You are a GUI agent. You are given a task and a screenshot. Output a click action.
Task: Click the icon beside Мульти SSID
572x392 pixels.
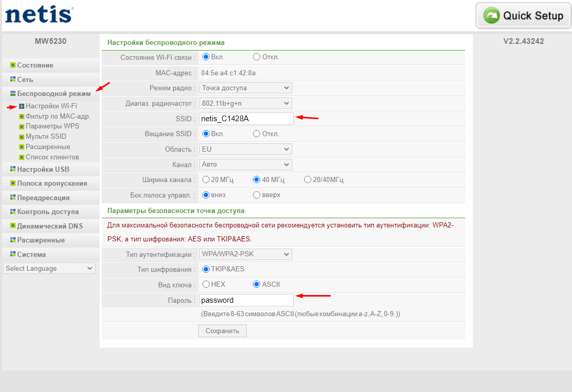tap(22, 137)
